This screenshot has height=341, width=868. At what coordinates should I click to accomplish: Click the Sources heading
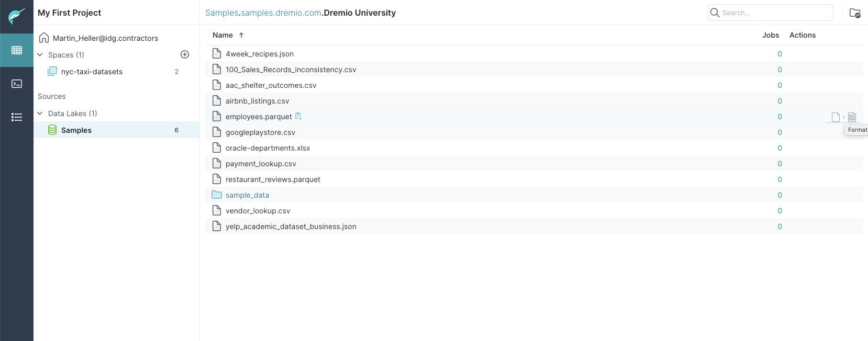coord(51,96)
